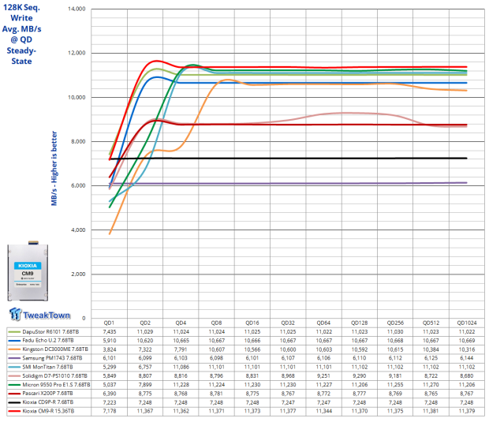Click the SMI MonTitan light blue legend line
Image resolution: width=489 pixels, height=448 pixels.
pos(14,368)
